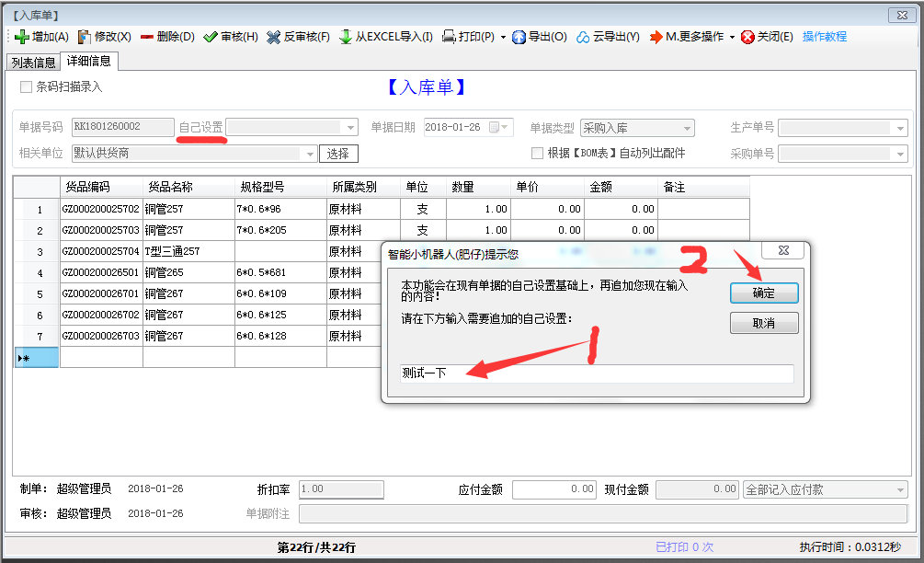The image size is (924, 563).
Task: Click the green plus 增加(A) icon
Action: [22, 37]
